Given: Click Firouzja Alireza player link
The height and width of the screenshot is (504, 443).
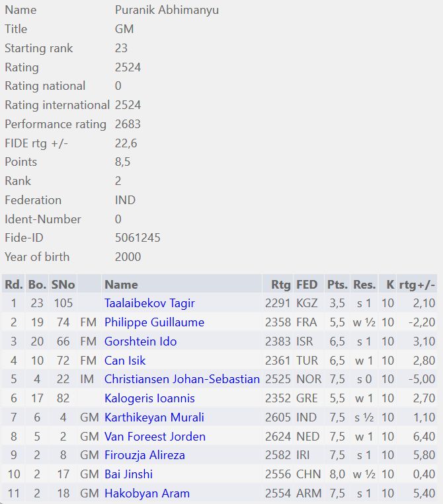Looking at the screenshot, I should click(145, 455).
